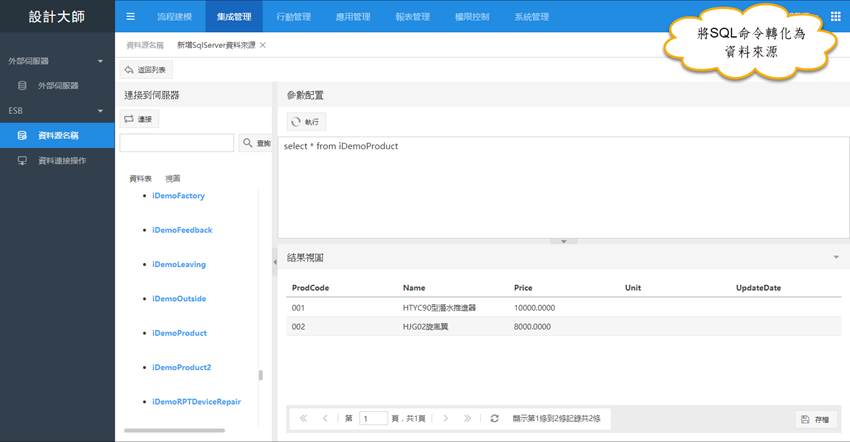Open the apps grid icon at top right
This screenshot has width=850, height=442.
point(835,16)
